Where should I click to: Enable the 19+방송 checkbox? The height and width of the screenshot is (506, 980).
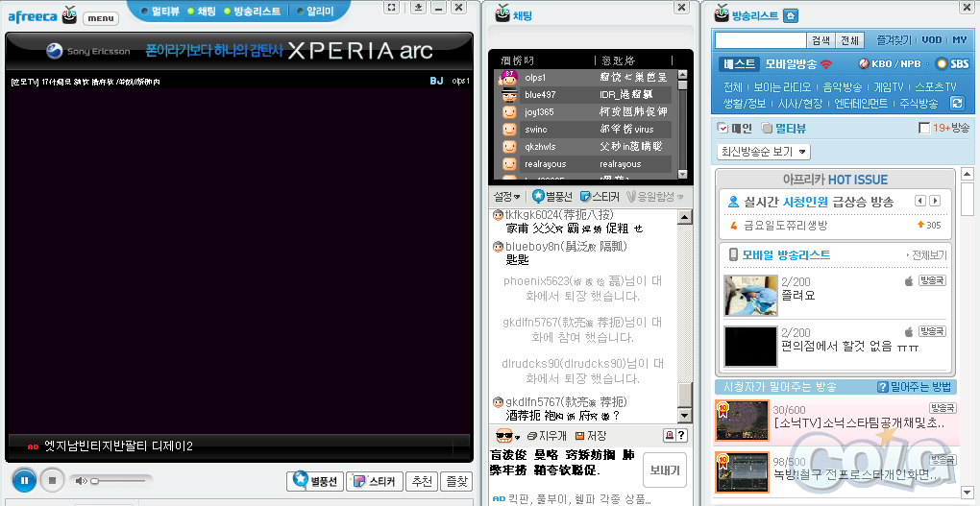[924, 128]
